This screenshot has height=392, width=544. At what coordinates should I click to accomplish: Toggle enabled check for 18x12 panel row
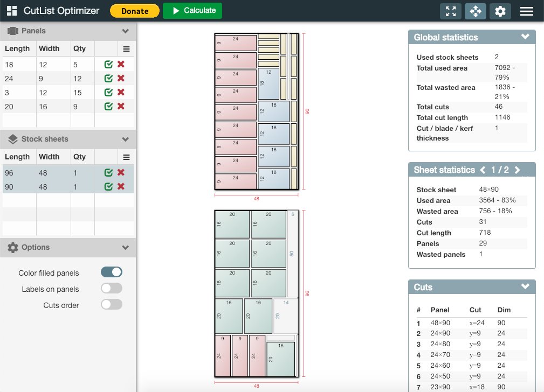click(108, 64)
